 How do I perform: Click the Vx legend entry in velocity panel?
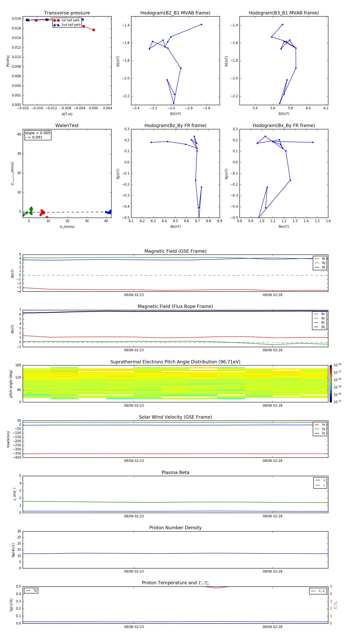320,424
